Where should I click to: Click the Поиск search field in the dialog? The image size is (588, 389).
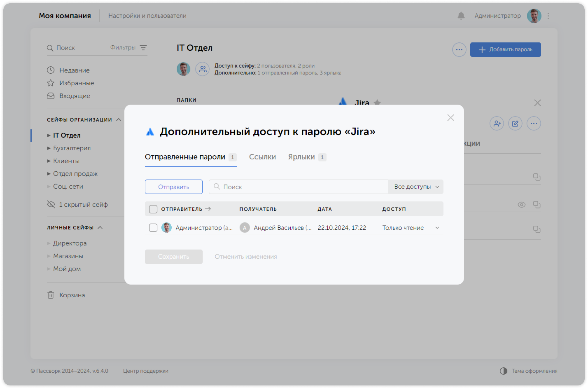point(298,187)
